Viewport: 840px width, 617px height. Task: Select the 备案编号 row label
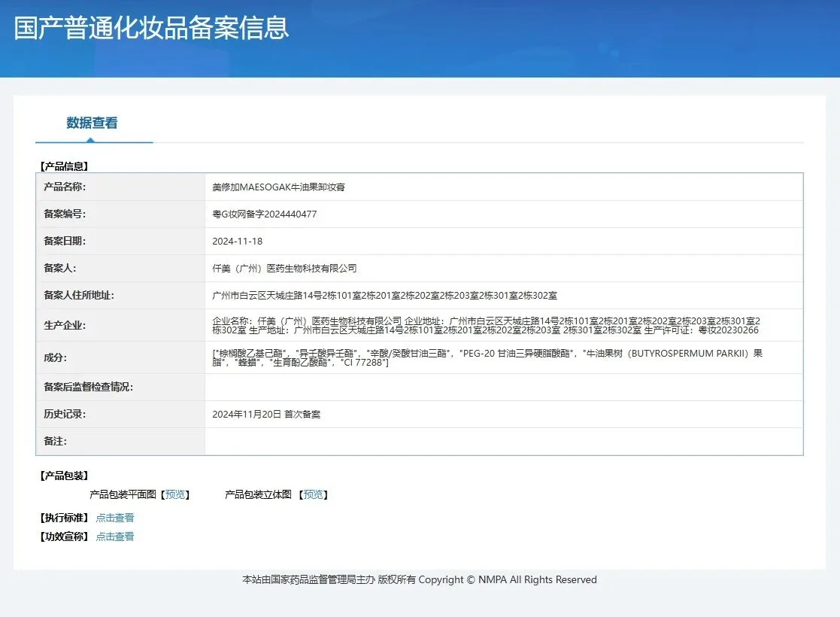[x=65, y=214]
